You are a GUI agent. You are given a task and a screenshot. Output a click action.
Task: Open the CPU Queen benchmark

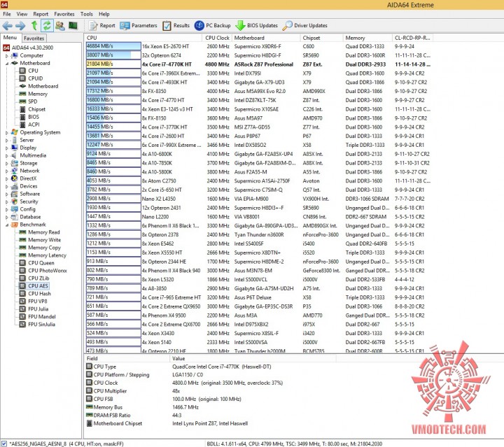pos(36,263)
